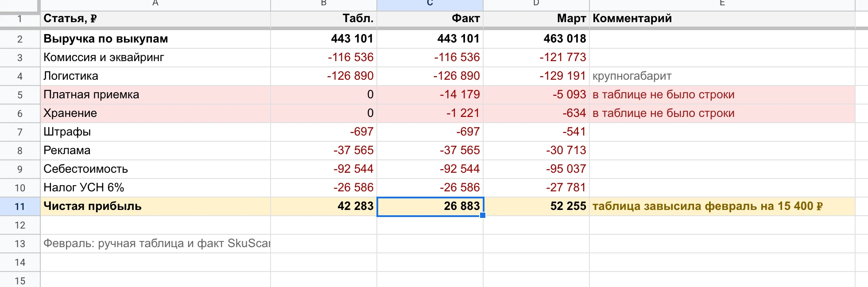Image resolution: width=868 pixels, height=287 pixels.
Task: Click the 'Комиссия и эквайринг' cell
Action: [x=155, y=58]
